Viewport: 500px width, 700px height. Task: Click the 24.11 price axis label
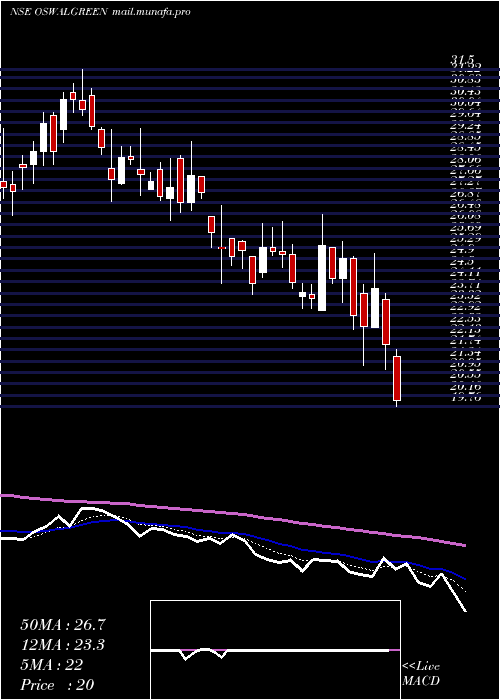point(465,273)
